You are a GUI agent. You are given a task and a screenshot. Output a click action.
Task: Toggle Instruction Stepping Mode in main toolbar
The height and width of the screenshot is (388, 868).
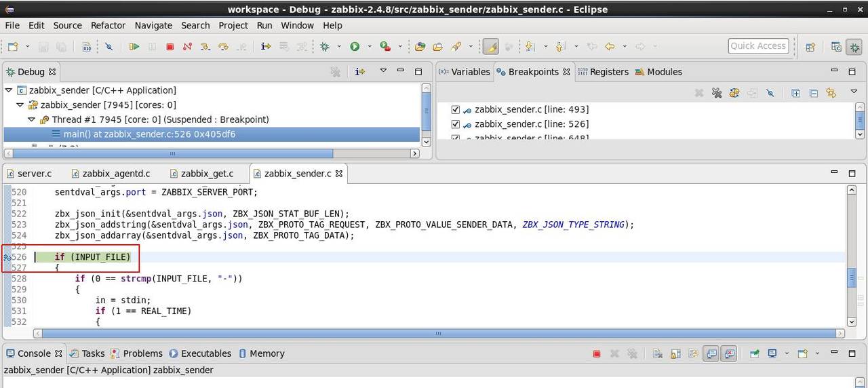tap(266, 47)
